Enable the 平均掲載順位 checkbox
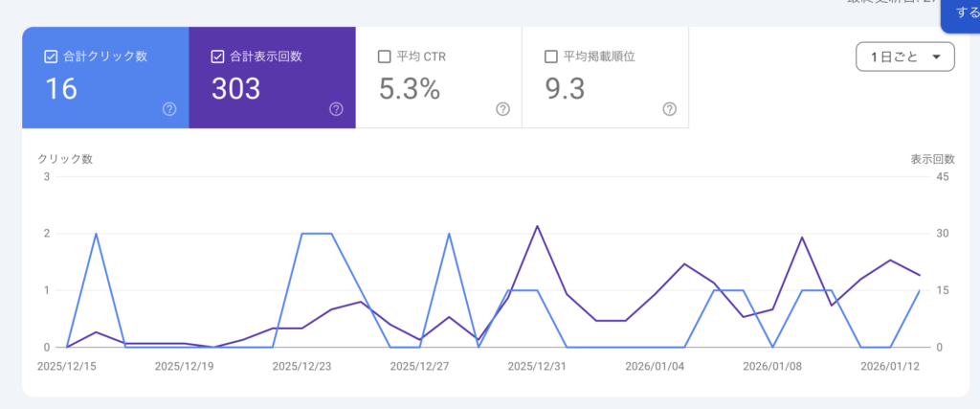 550,57
